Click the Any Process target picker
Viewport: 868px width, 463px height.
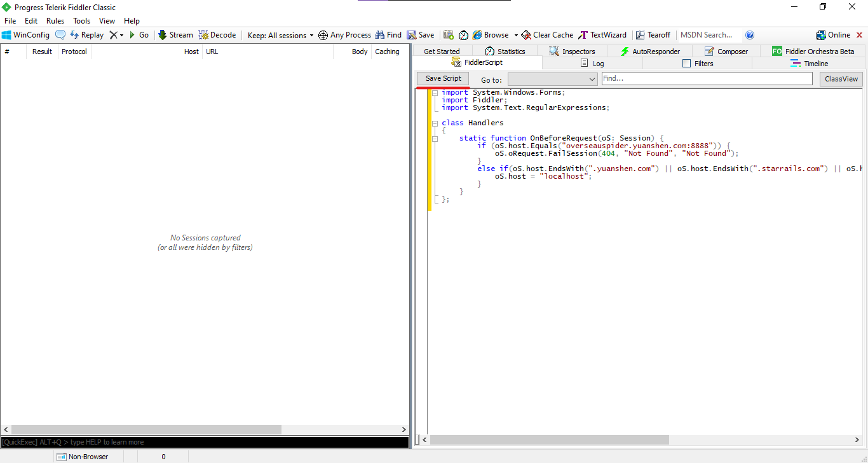pos(344,35)
